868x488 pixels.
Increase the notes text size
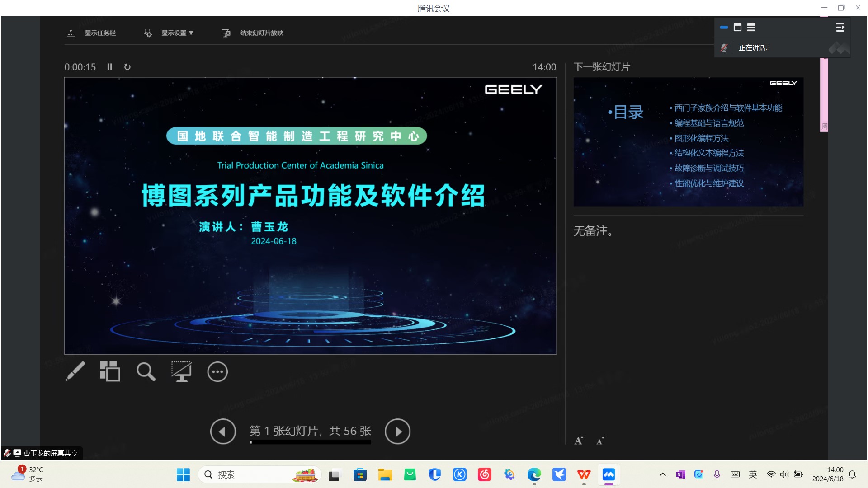point(579,441)
